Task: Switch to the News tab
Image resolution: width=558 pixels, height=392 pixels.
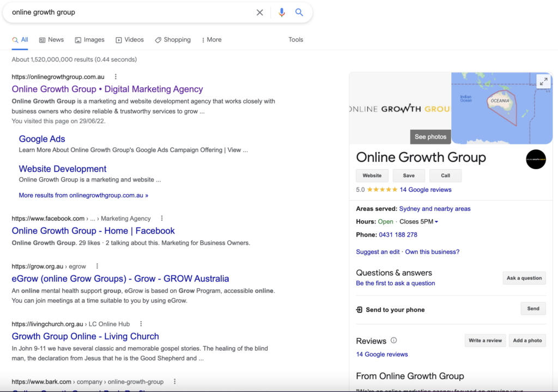Action: point(52,40)
